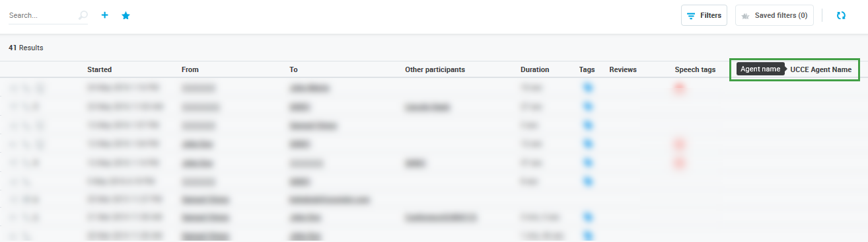Click the Speech tags column header
The width and height of the screenshot is (868, 242).
695,69
